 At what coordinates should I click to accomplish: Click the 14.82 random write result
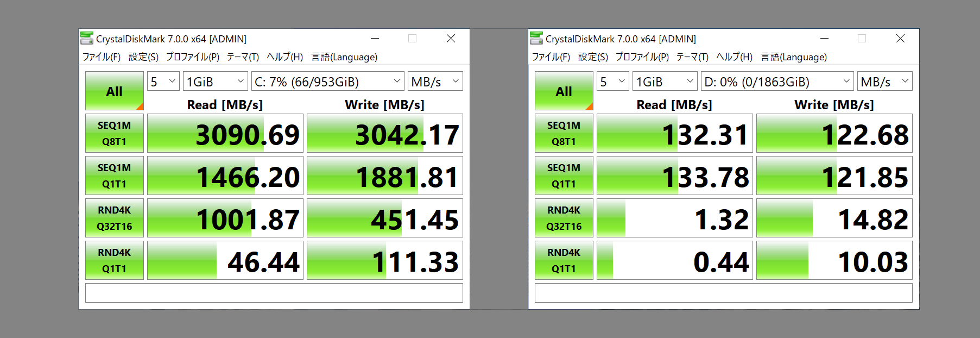click(x=834, y=218)
